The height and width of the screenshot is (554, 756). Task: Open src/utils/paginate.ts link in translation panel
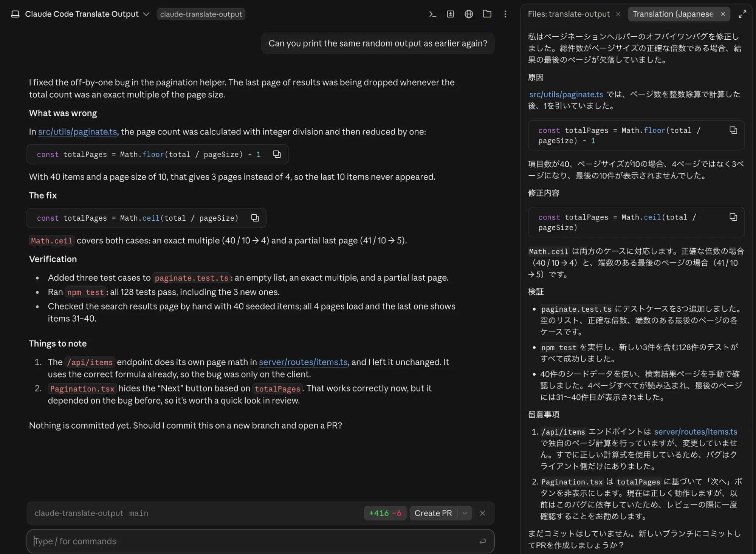[566, 94]
